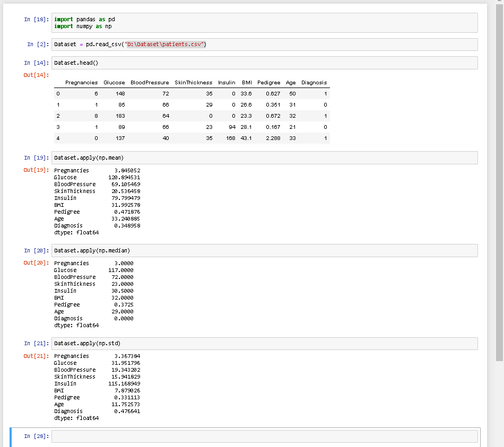Click the Glucose column header in the table
The image size is (504, 447).
114,82
